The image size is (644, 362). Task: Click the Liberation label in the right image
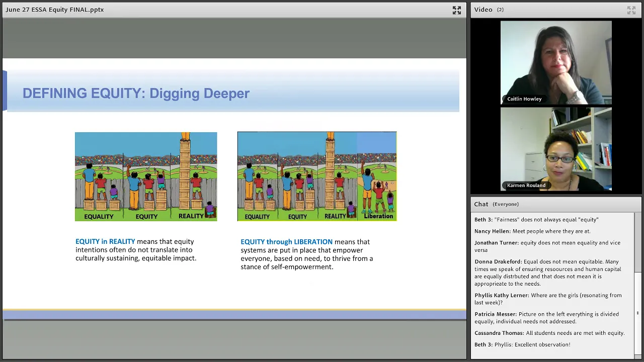pyautogui.click(x=378, y=216)
